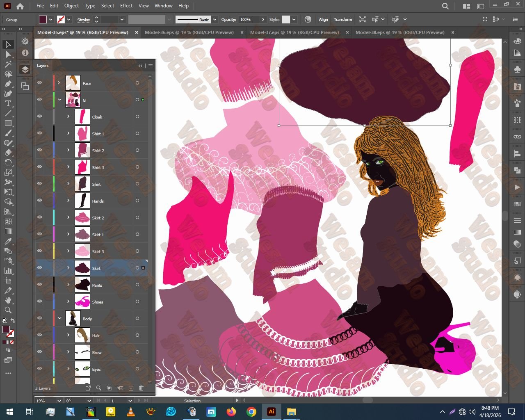
Task: Open the Arrange Documents icon
Action: click(466, 6)
